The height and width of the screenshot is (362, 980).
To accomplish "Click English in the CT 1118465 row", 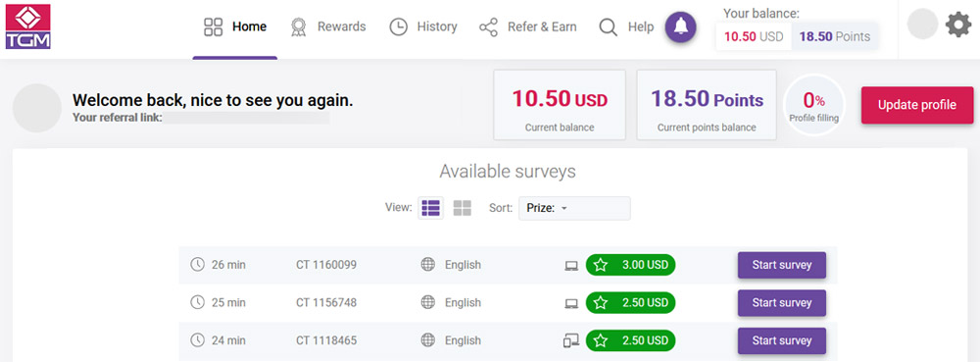I will click(463, 340).
